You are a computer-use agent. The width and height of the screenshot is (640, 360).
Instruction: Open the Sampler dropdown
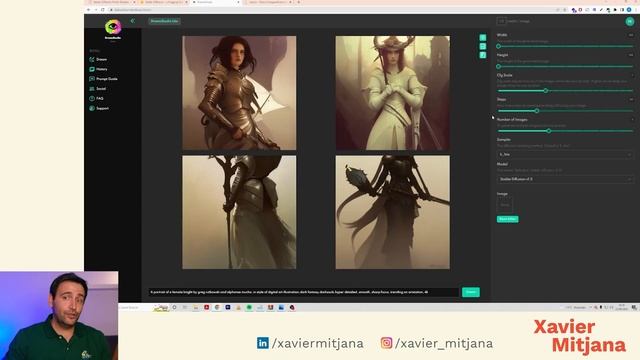tap(565, 155)
